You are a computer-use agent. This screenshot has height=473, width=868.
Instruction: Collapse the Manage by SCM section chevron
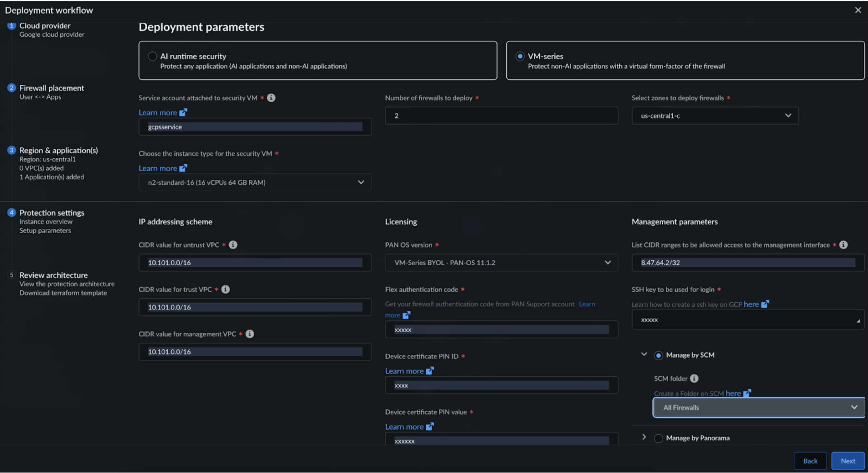pyautogui.click(x=644, y=354)
